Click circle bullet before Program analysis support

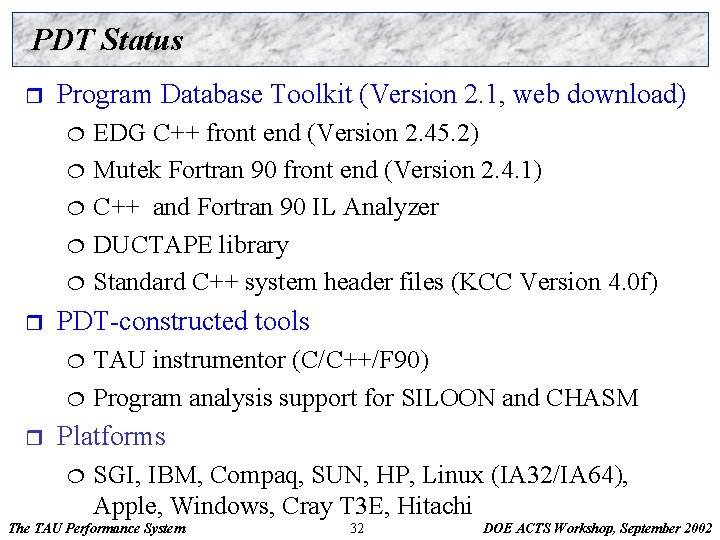coord(76,399)
